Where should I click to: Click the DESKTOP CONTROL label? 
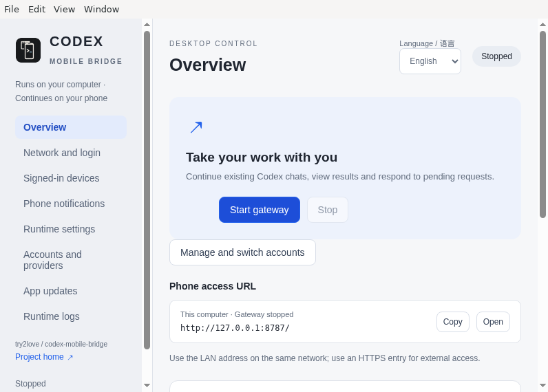coord(213,43)
